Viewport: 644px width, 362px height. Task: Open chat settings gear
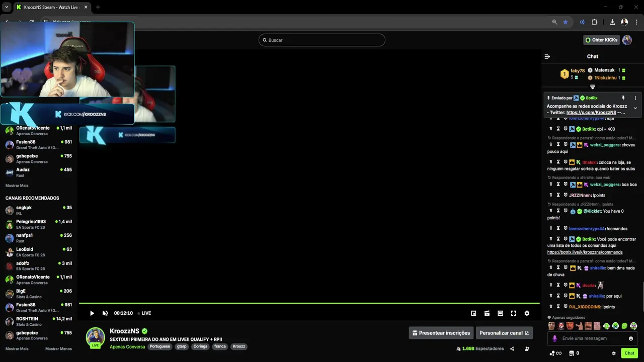pyautogui.click(x=614, y=353)
